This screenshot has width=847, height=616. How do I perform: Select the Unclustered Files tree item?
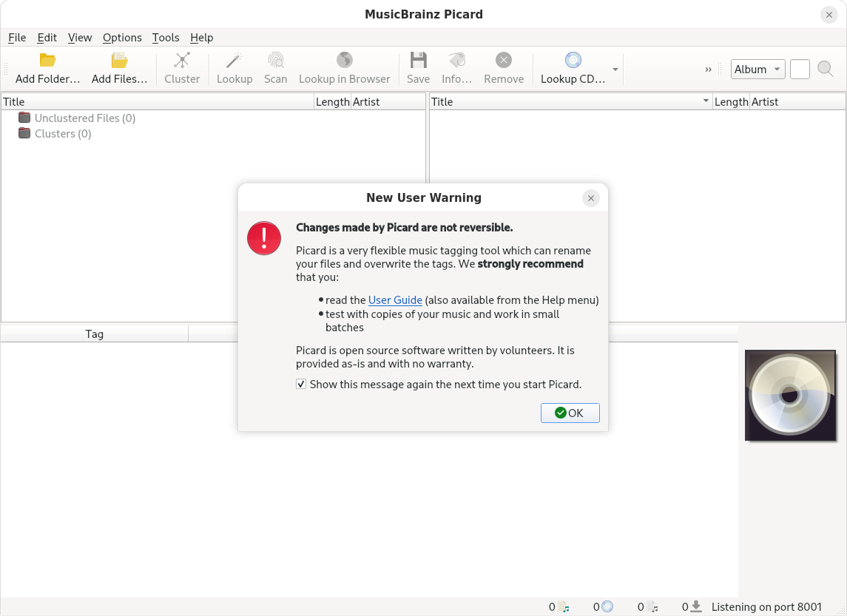(84, 118)
